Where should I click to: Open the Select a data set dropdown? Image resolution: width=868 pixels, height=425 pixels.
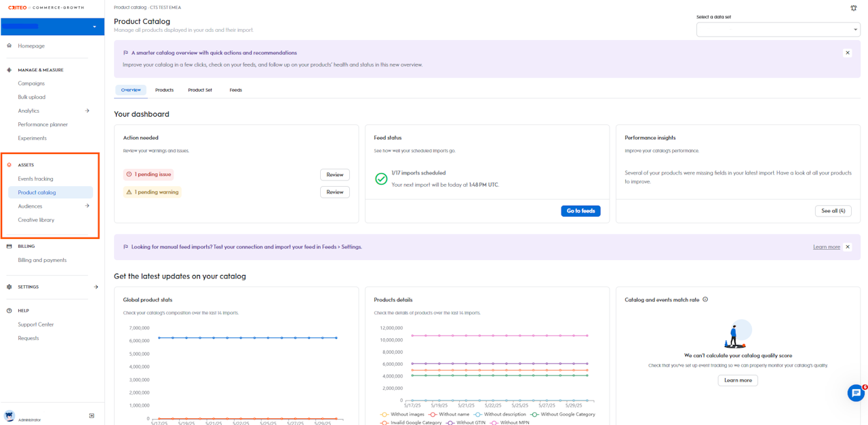778,30
